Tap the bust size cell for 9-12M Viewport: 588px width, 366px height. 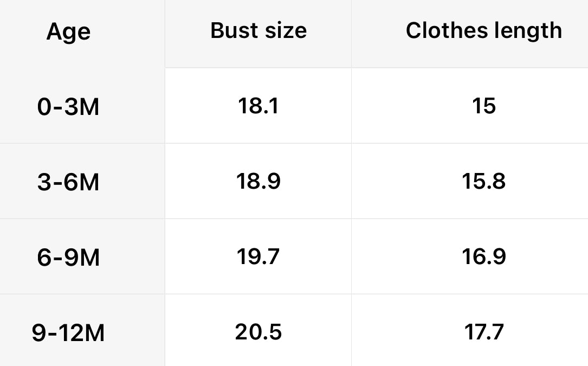259,331
